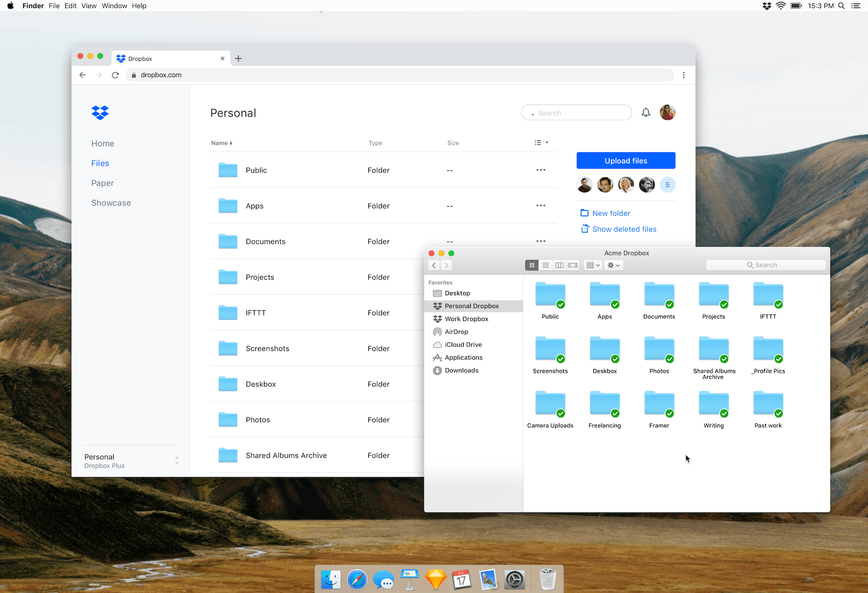
Task: Open Downloads in the Finder sidebar
Action: pyautogui.click(x=473, y=370)
